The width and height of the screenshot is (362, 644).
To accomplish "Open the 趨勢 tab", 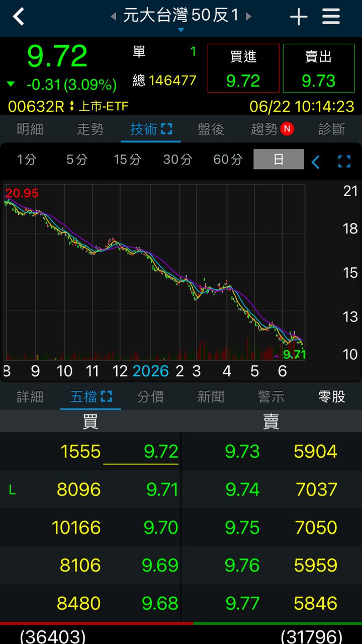I will pyautogui.click(x=264, y=129).
